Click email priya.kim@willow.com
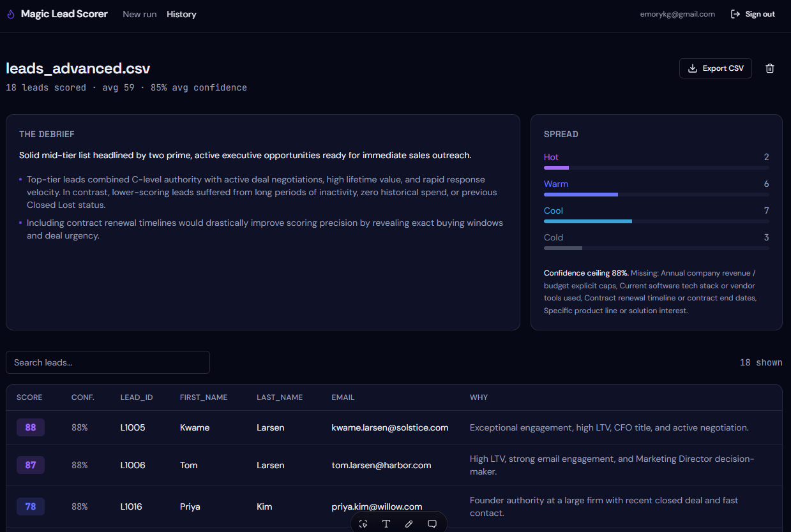The width and height of the screenshot is (791, 532). [377, 506]
